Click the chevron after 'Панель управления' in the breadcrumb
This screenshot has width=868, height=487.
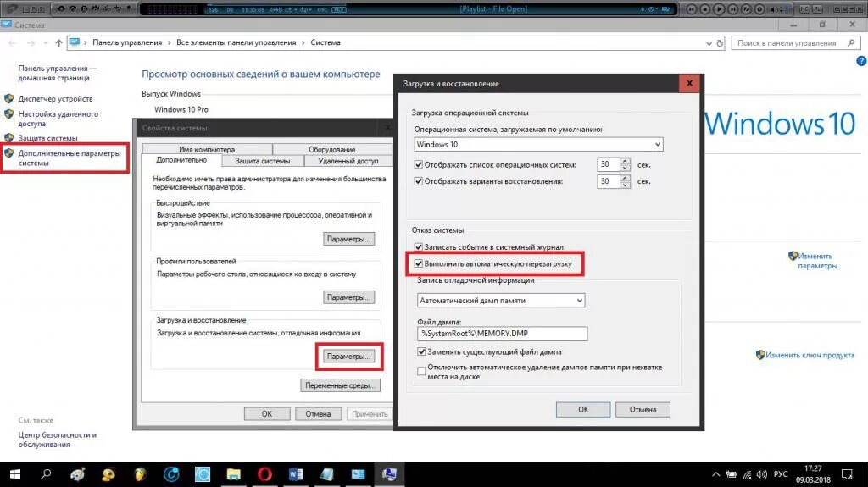pos(169,42)
